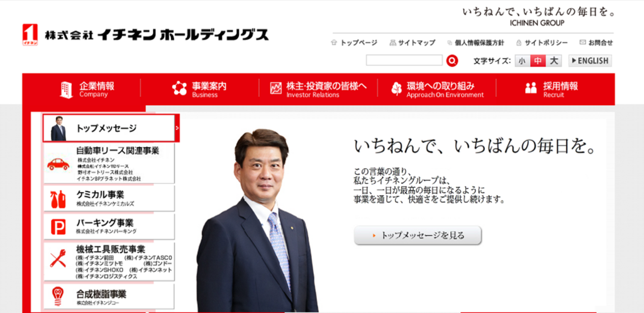The image size is (644, 313).
Task: Select 自動車リース関連事業 in side list
Action: click(109, 164)
